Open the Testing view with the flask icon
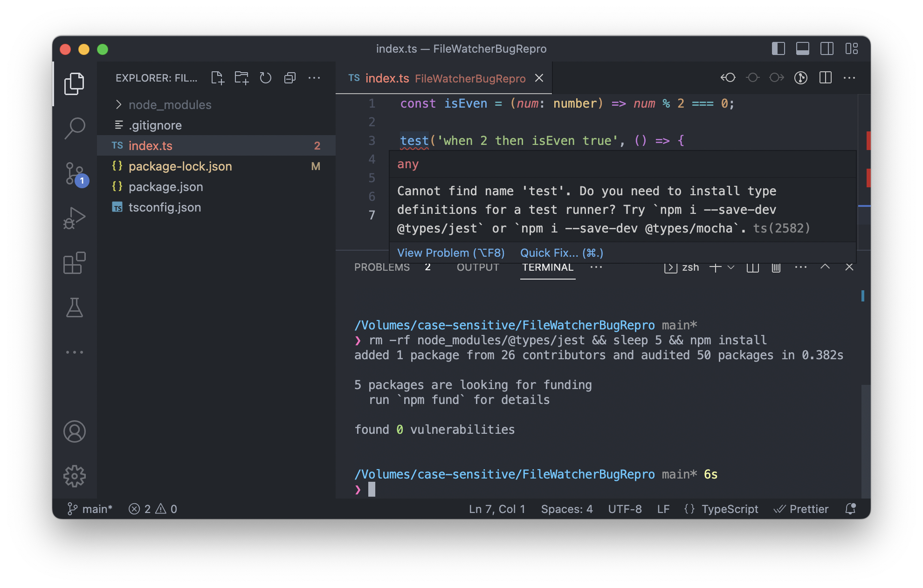The height and width of the screenshot is (588, 923). click(x=75, y=308)
